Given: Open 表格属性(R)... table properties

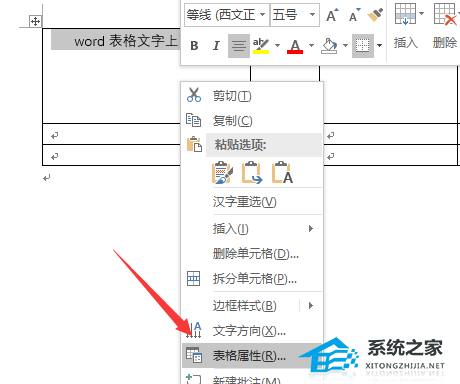Looking at the screenshot, I should tap(252, 356).
